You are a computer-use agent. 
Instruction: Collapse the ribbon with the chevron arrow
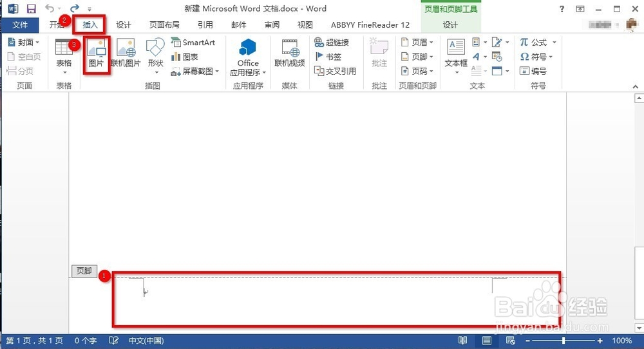[x=636, y=87]
